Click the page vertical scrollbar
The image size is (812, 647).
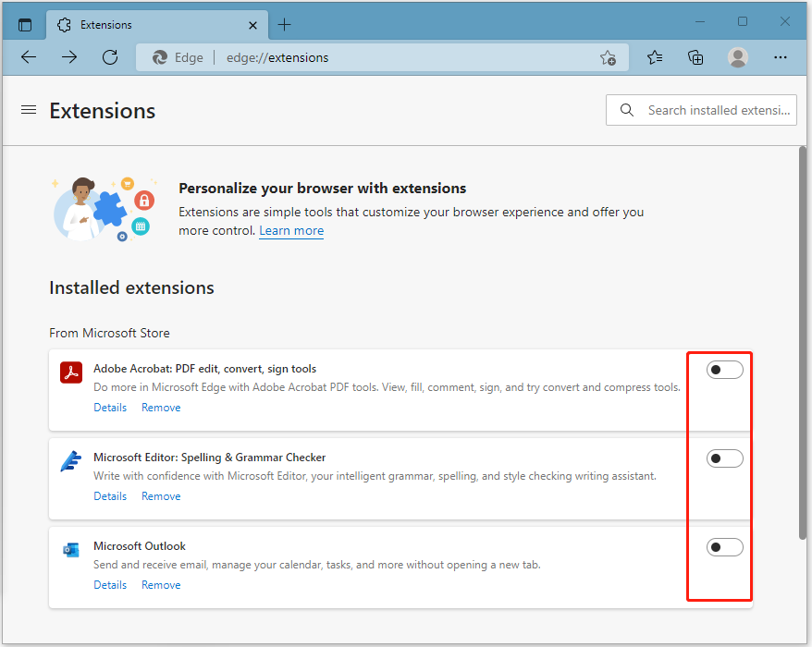pyautogui.click(x=802, y=344)
